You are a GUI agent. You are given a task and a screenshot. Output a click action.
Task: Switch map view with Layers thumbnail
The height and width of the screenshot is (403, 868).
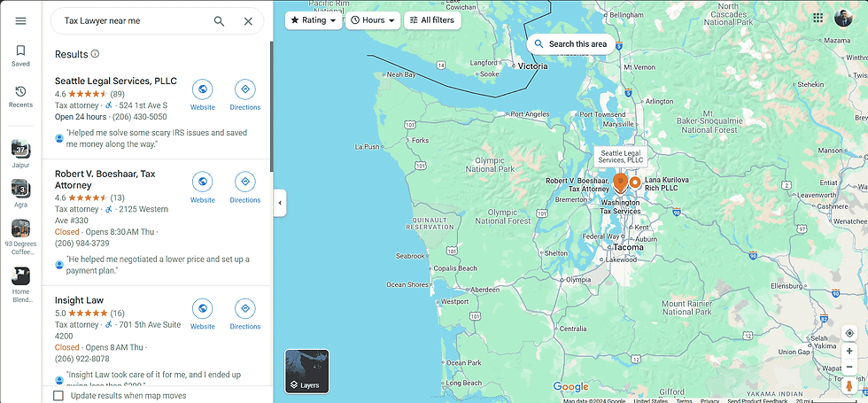click(306, 371)
